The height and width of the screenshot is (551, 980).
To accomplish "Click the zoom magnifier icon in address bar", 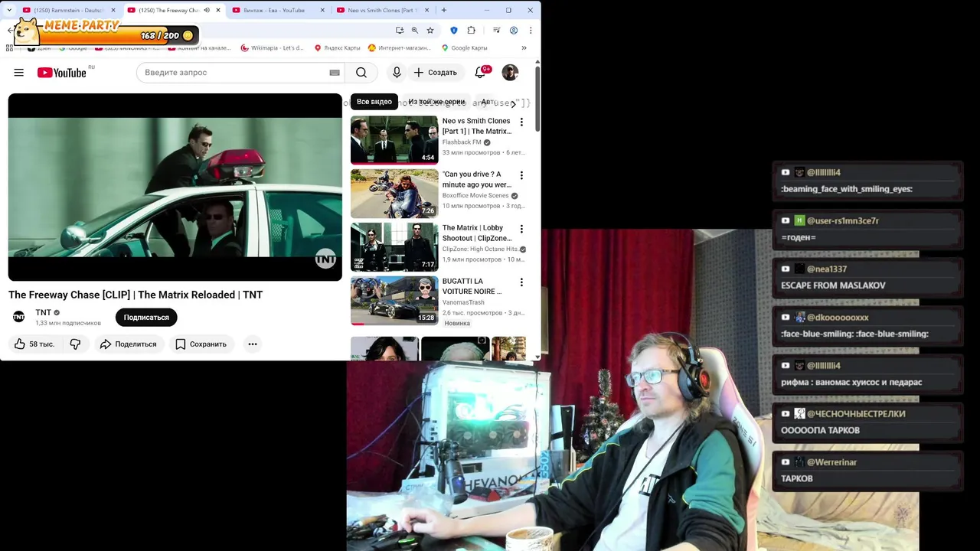I will click(x=415, y=31).
